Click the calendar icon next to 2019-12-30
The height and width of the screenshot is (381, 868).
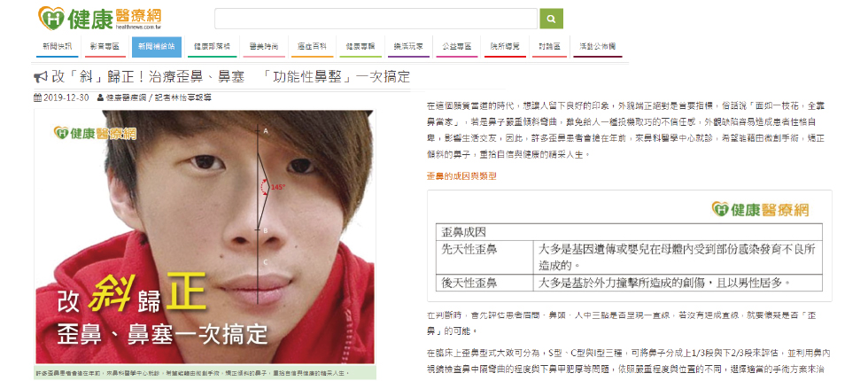click(37, 97)
